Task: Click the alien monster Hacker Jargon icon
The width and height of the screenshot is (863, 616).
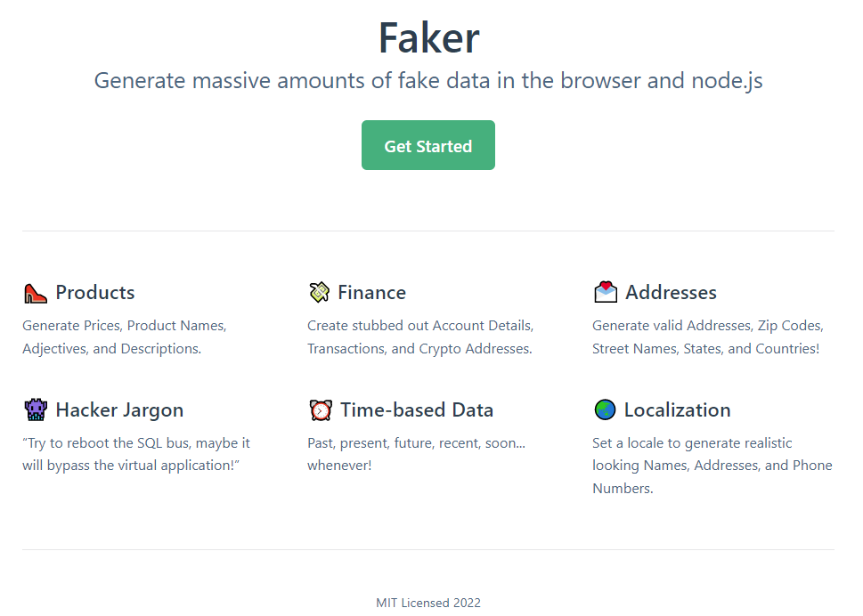Action: [35, 410]
